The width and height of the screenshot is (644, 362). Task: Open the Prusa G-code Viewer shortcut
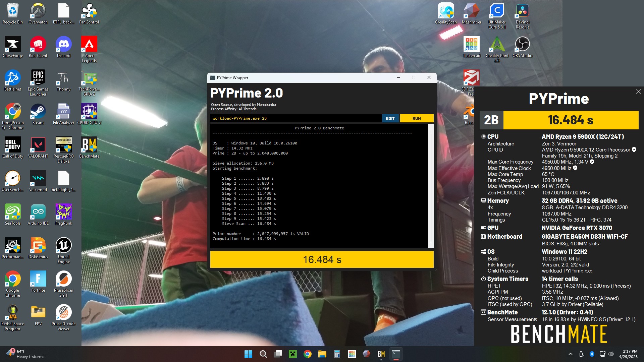(x=63, y=318)
